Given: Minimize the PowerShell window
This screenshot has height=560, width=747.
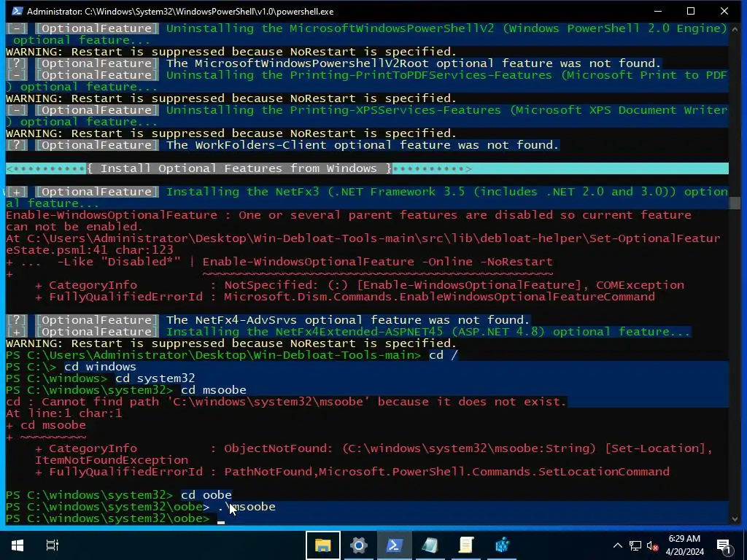Looking at the screenshot, I should coord(658,11).
